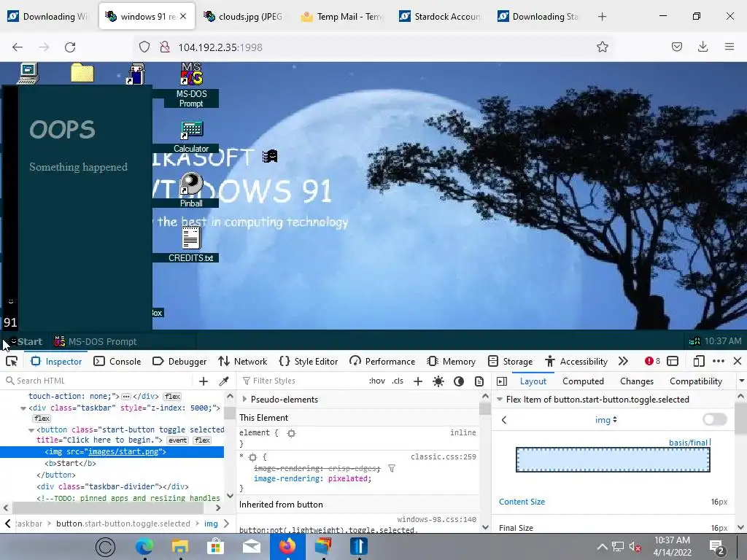Toggle split console icon

(673, 362)
